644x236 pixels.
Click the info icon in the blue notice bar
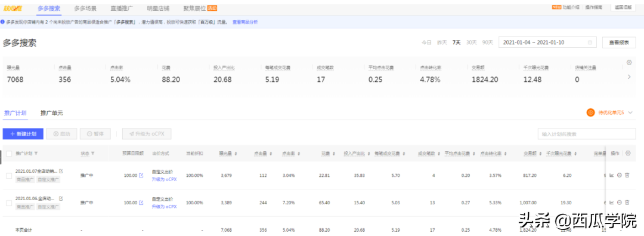[2, 22]
